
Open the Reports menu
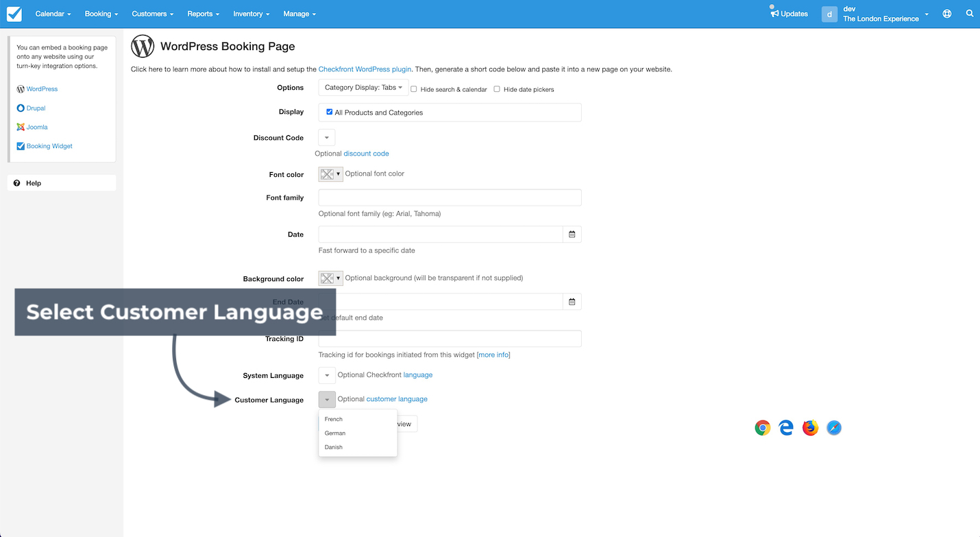[x=204, y=14]
